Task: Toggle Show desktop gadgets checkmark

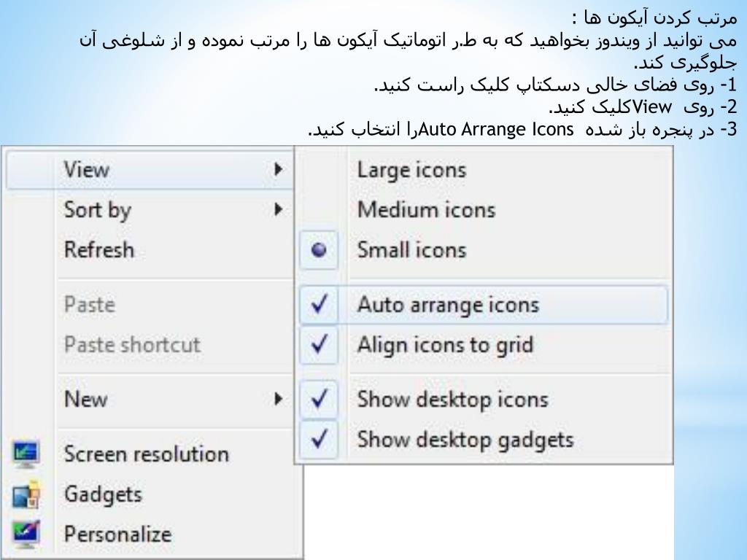Action: click(319, 438)
